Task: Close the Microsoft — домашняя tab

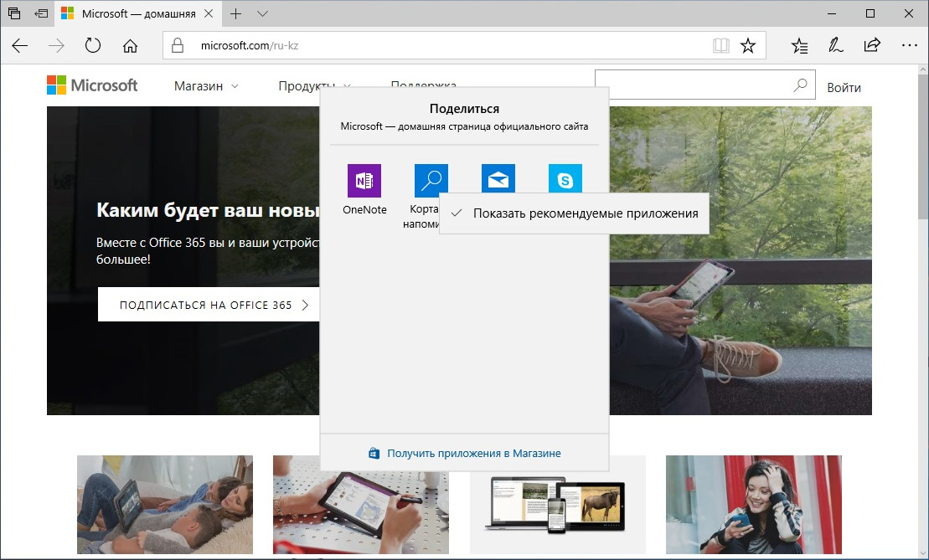Action: click(209, 13)
